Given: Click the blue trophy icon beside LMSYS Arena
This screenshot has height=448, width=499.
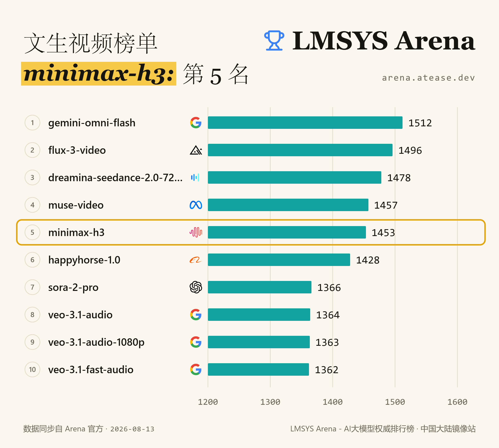Looking at the screenshot, I should (x=274, y=41).
